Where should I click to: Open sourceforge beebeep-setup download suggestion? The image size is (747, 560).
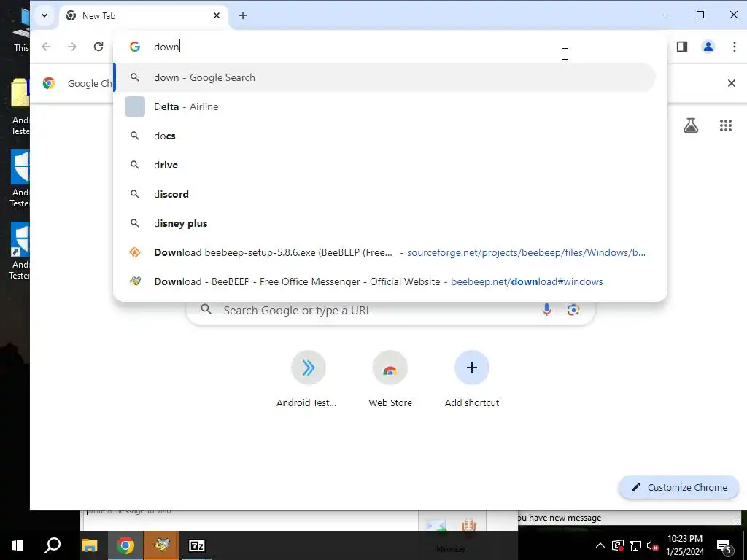[385, 252]
